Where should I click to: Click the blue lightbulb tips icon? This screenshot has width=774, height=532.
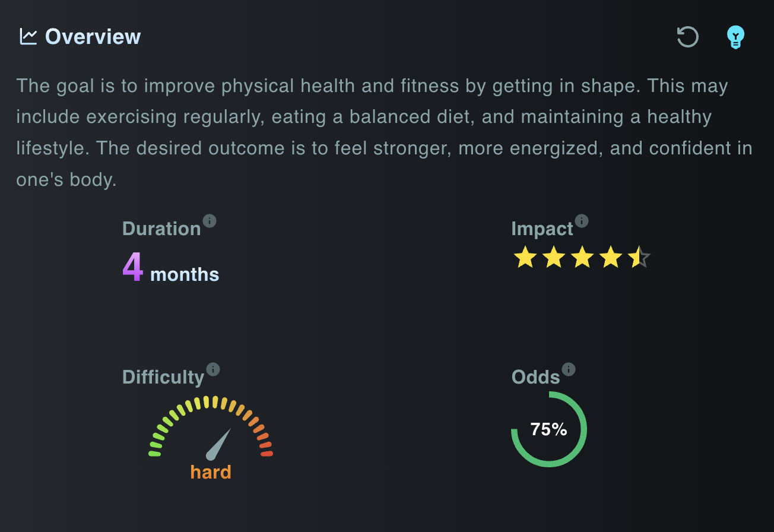coord(736,37)
